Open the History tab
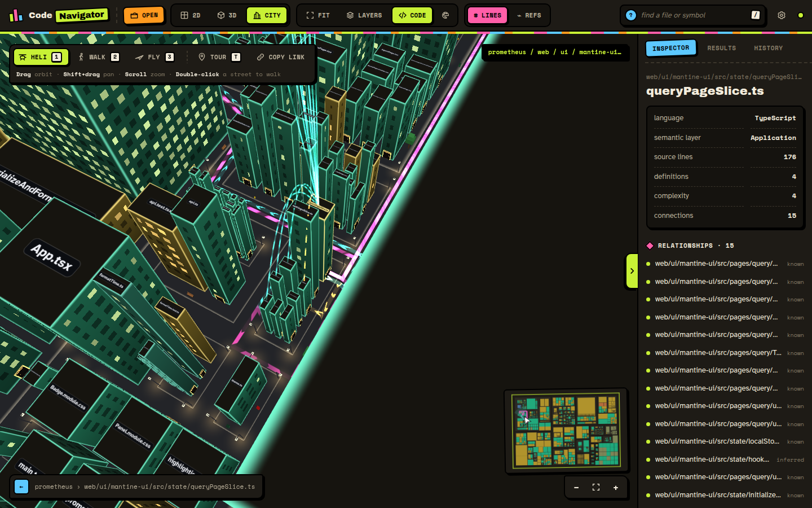The image size is (812, 508). [x=768, y=48]
